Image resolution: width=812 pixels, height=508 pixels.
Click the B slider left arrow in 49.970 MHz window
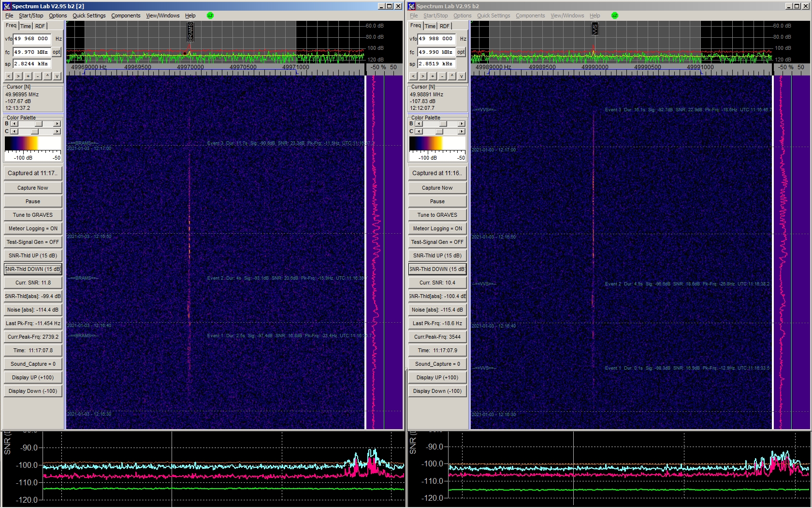(x=14, y=124)
